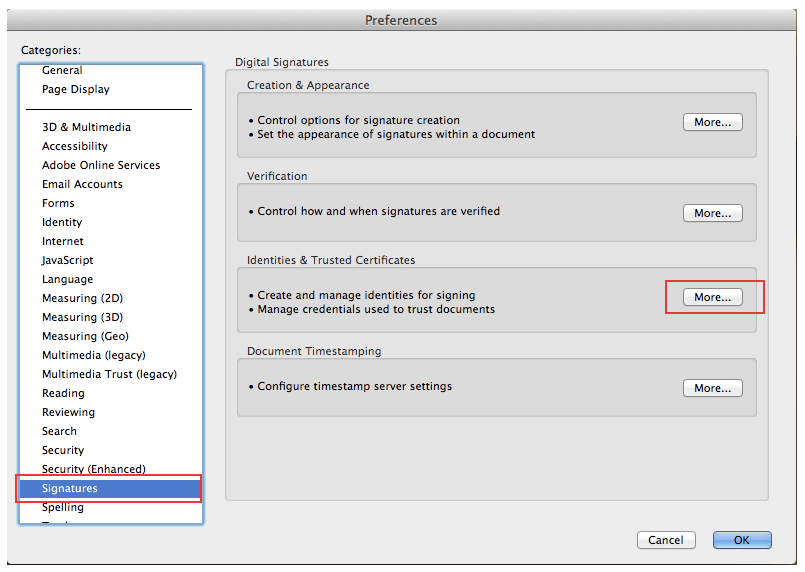Select Email Accounts category
This screenshot has height=572, width=805.
82,185
